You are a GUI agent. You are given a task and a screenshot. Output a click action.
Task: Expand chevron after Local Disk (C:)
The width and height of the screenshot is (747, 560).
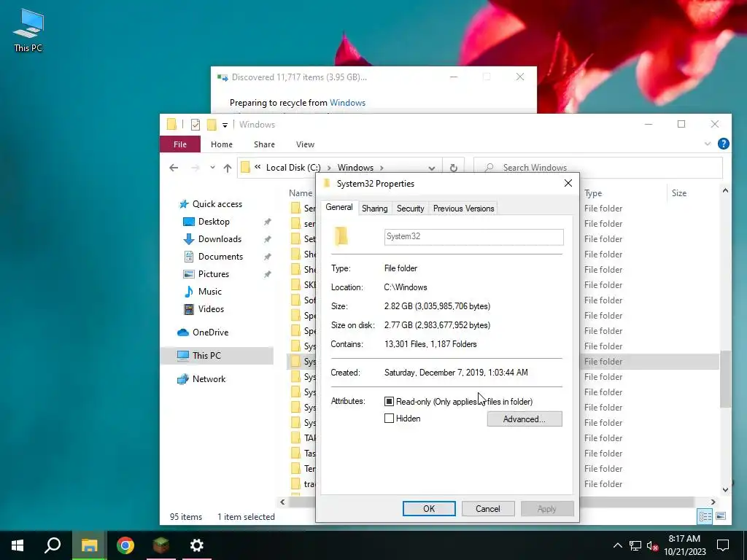tap(329, 168)
